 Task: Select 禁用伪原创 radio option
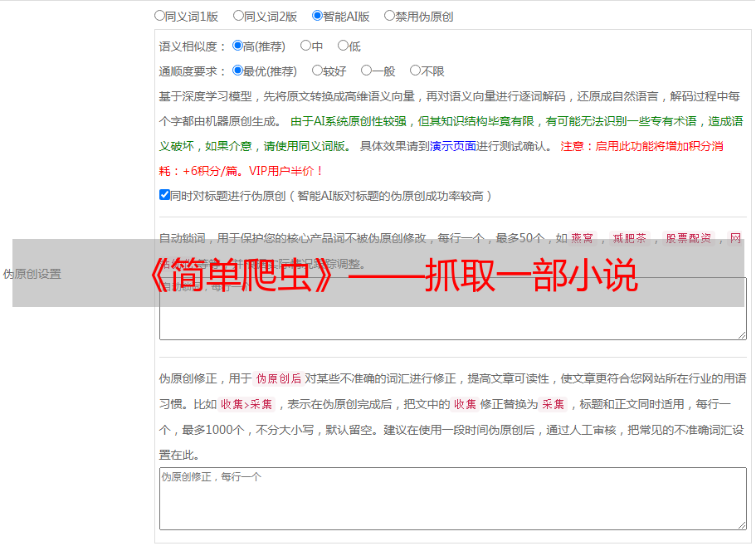[389, 16]
